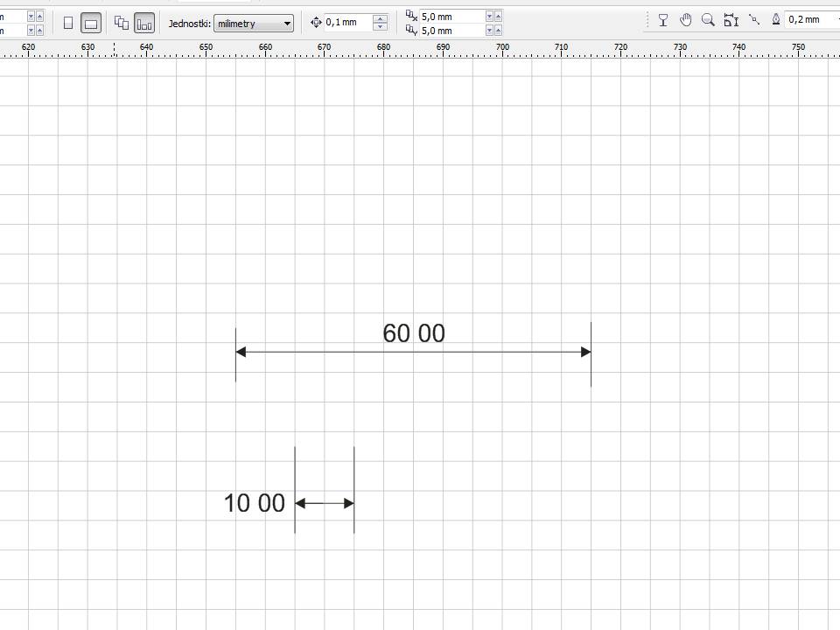This screenshot has height=630, width=840.
Task: Click the all pages layout icon
Action: [122, 24]
